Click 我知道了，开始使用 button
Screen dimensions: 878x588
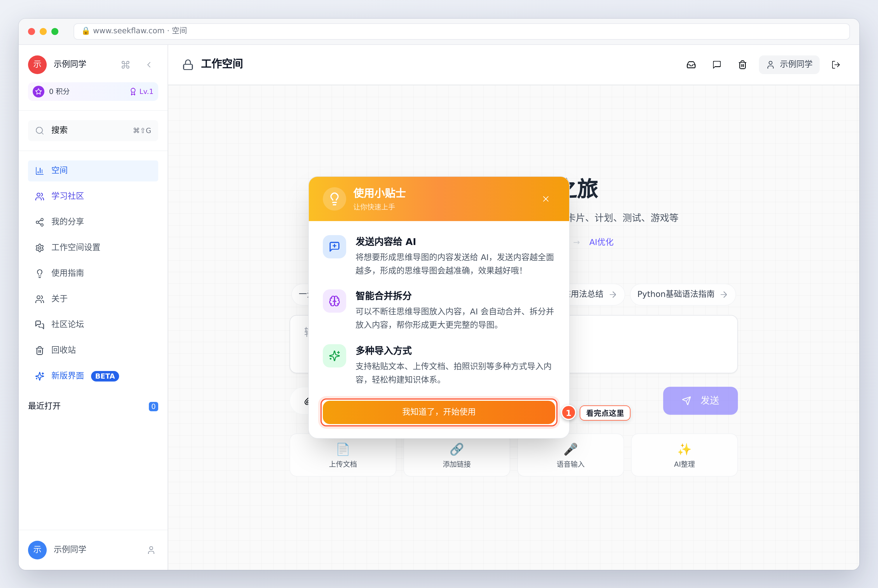[x=439, y=412]
